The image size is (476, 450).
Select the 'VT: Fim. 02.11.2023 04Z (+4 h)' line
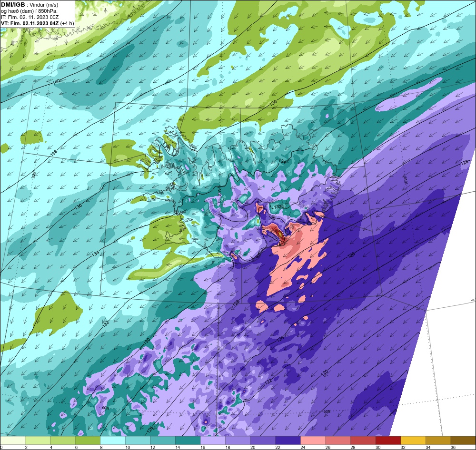pyautogui.click(x=37, y=23)
